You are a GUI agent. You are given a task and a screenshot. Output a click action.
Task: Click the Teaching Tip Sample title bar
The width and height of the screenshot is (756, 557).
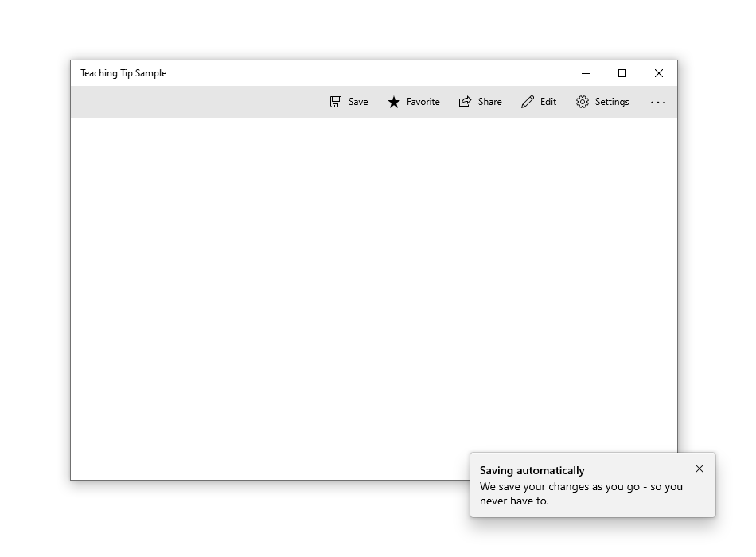(x=123, y=73)
